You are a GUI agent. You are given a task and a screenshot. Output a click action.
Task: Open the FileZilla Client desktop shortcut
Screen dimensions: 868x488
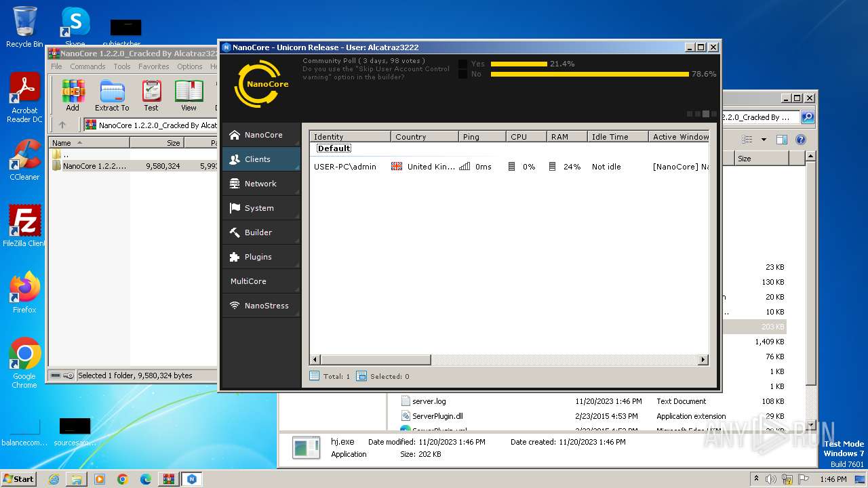tap(24, 226)
